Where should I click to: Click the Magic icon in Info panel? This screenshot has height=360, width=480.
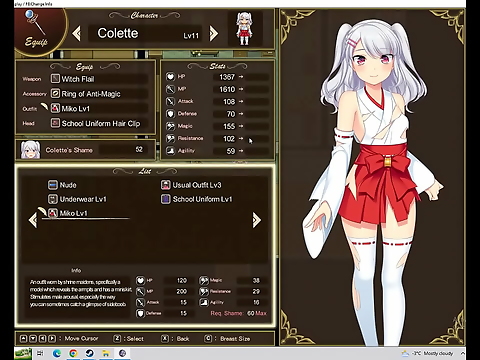click(x=204, y=280)
